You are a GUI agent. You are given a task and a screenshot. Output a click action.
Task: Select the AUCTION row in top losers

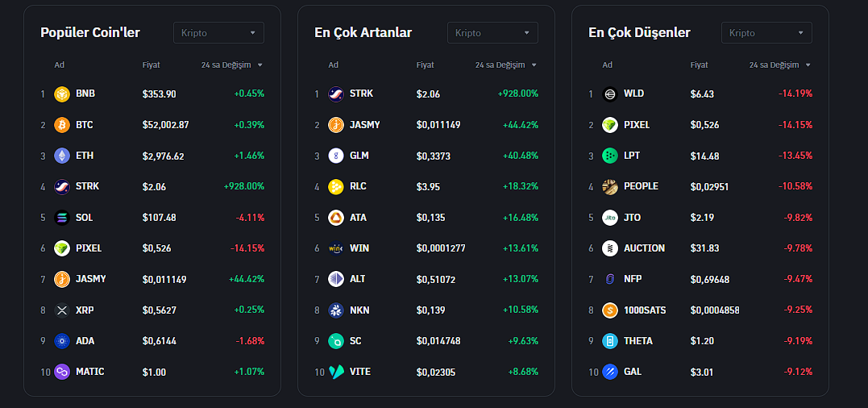click(700, 248)
